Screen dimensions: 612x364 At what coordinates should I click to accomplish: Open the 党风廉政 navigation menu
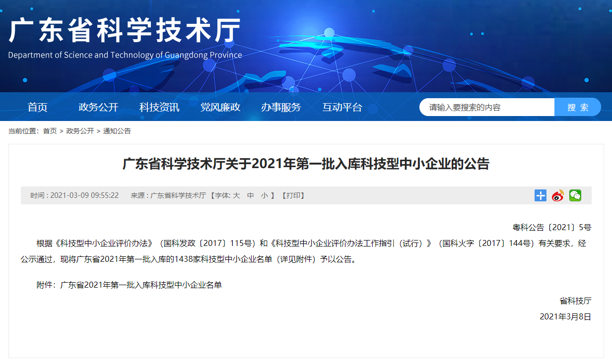[220, 107]
